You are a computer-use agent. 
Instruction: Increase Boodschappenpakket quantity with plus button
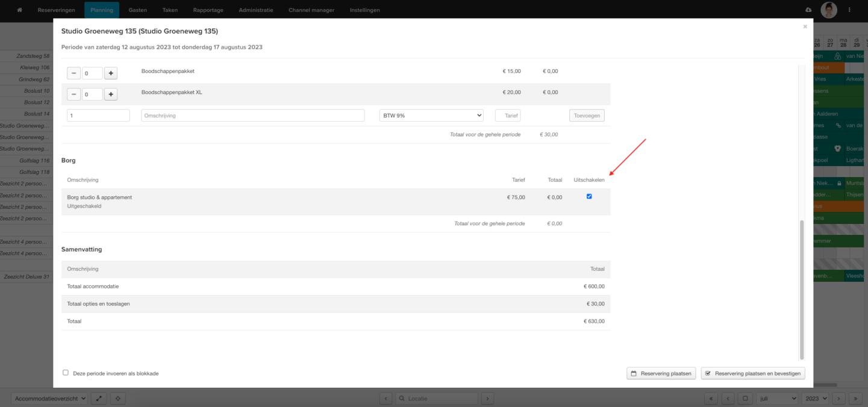[111, 73]
